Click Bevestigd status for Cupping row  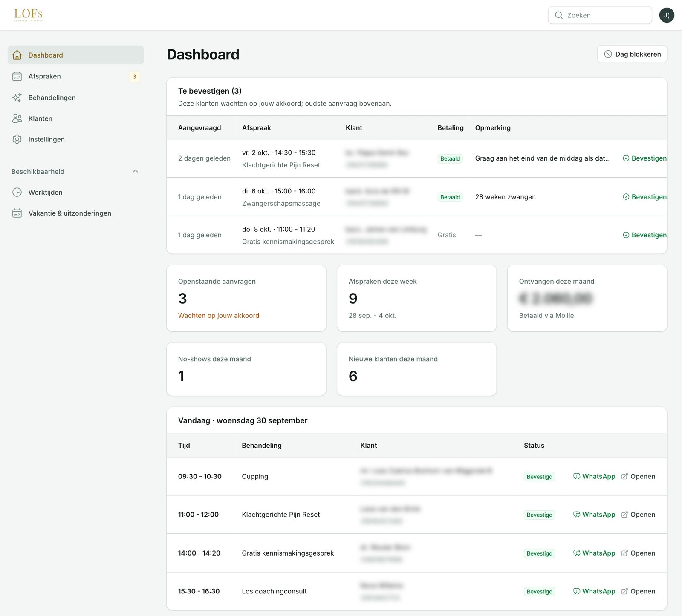click(x=540, y=477)
